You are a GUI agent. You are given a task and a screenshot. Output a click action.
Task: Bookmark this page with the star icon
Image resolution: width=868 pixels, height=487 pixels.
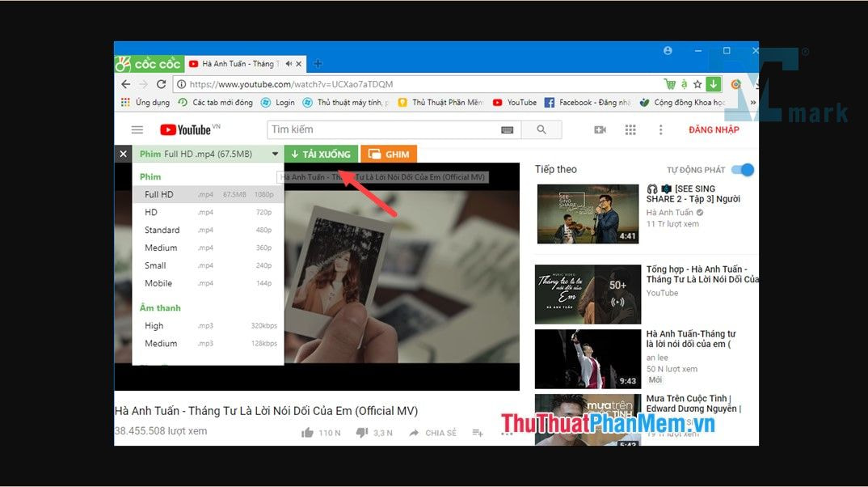click(697, 84)
